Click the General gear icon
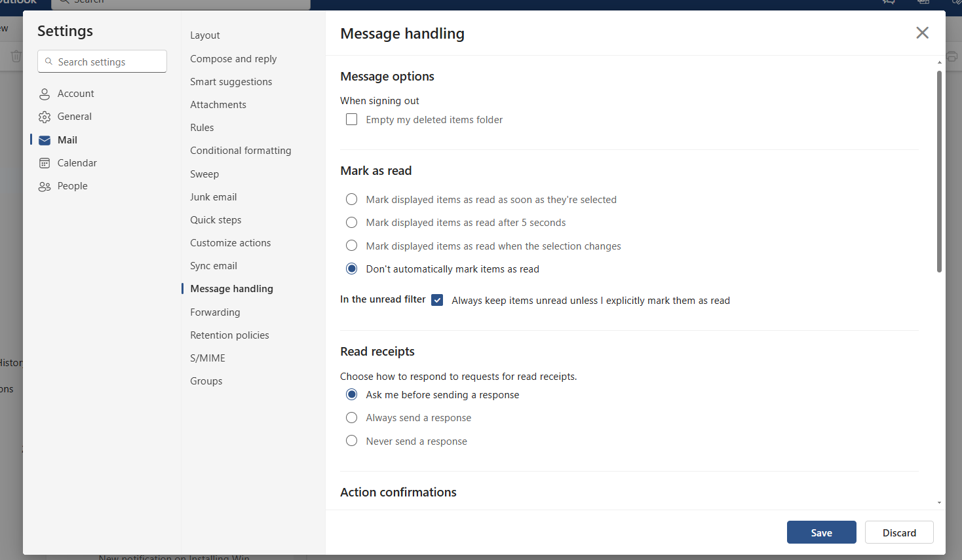962x560 pixels. click(45, 117)
